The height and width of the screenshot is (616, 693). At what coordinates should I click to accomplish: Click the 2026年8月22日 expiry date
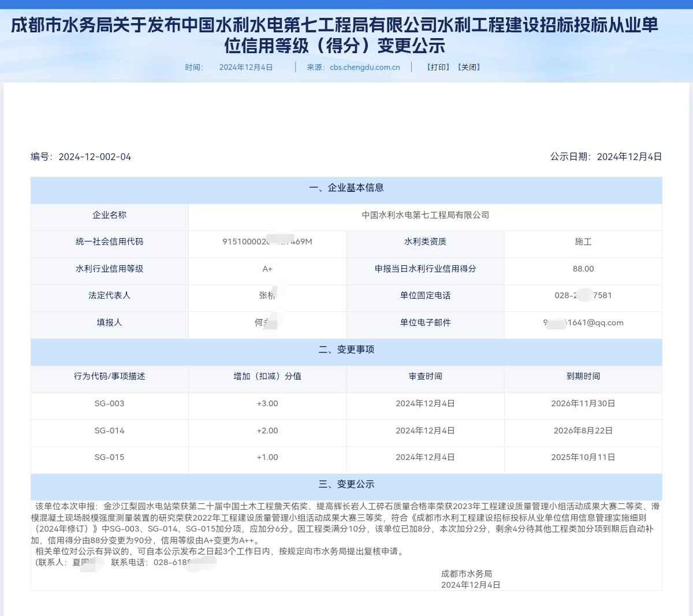[583, 431]
